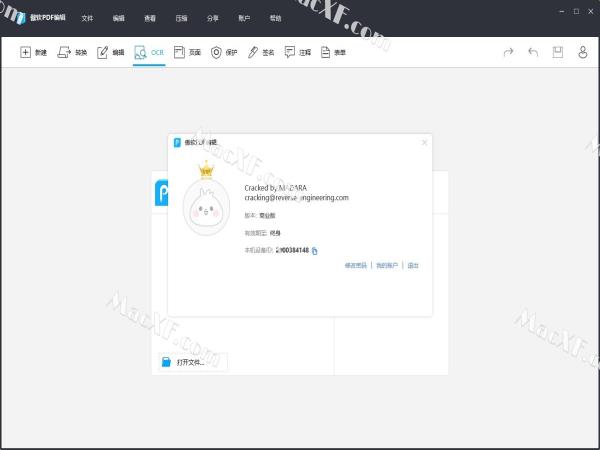Open the 编辑 (Edit) menu in title bar
This screenshot has height=450, width=600.
(119, 18)
